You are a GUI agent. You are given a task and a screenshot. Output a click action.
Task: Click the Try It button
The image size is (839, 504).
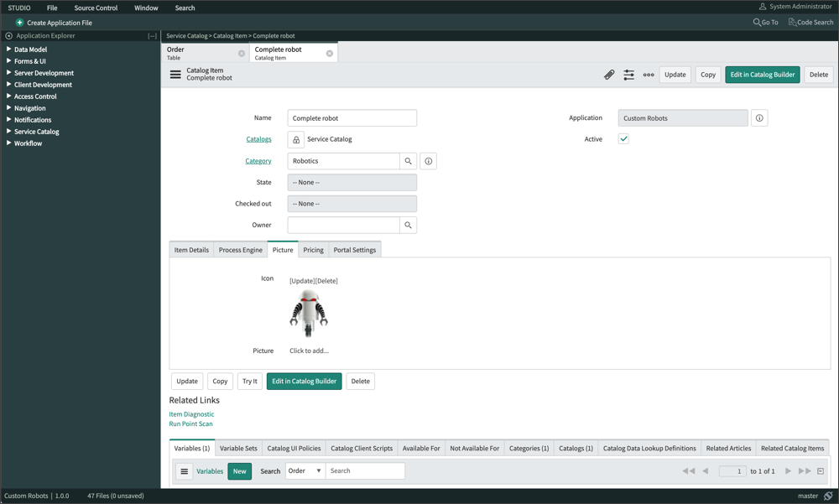pyautogui.click(x=249, y=381)
